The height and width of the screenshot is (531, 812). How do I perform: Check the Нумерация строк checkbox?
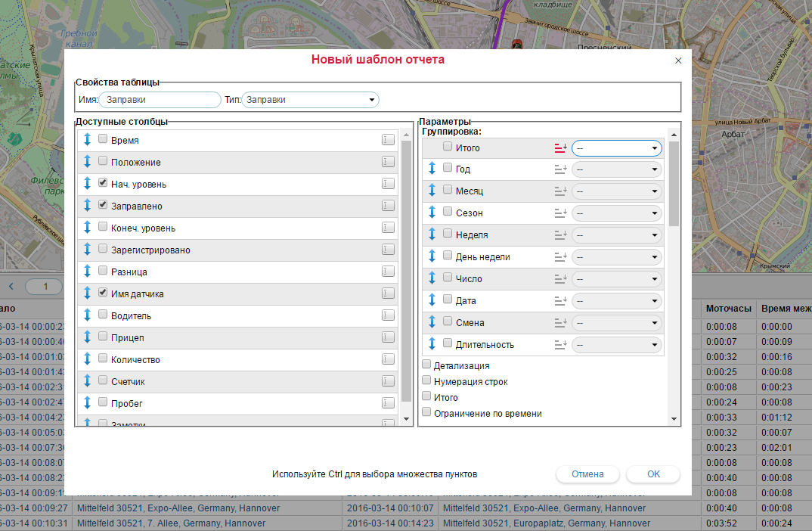pos(426,381)
